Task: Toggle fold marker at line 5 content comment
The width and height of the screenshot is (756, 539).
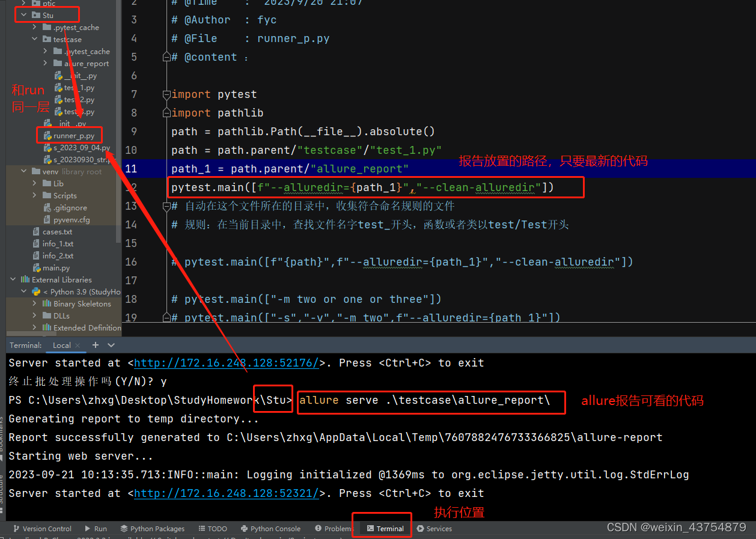Action: (x=166, y=57)
